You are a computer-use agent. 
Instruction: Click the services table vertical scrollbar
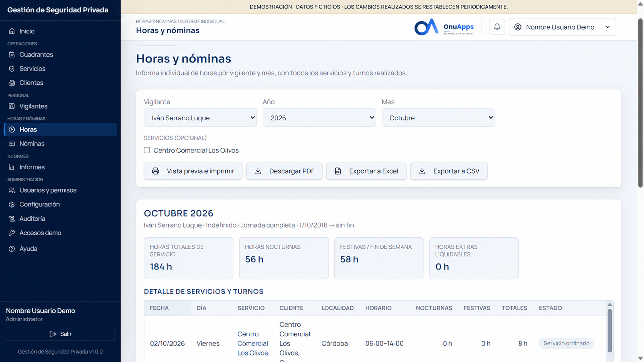coord(610,330)
